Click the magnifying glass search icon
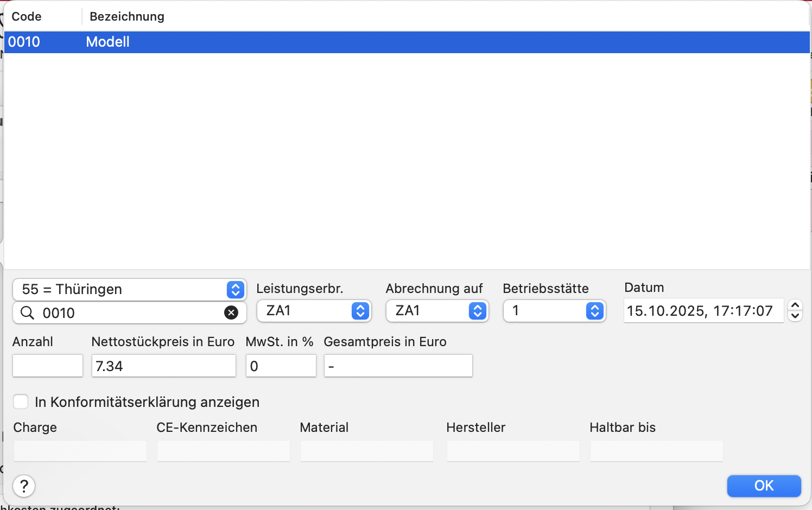The height and width of the screenshot is (510, 812). (27, 313)
